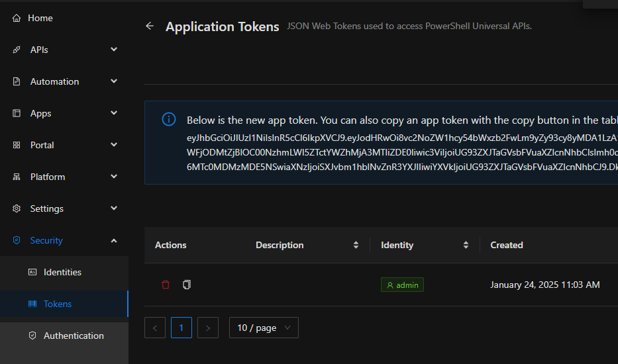The image size is (618, 364).
Task: Expand the Automation section chevron
Action: click(x=114, y=81)
